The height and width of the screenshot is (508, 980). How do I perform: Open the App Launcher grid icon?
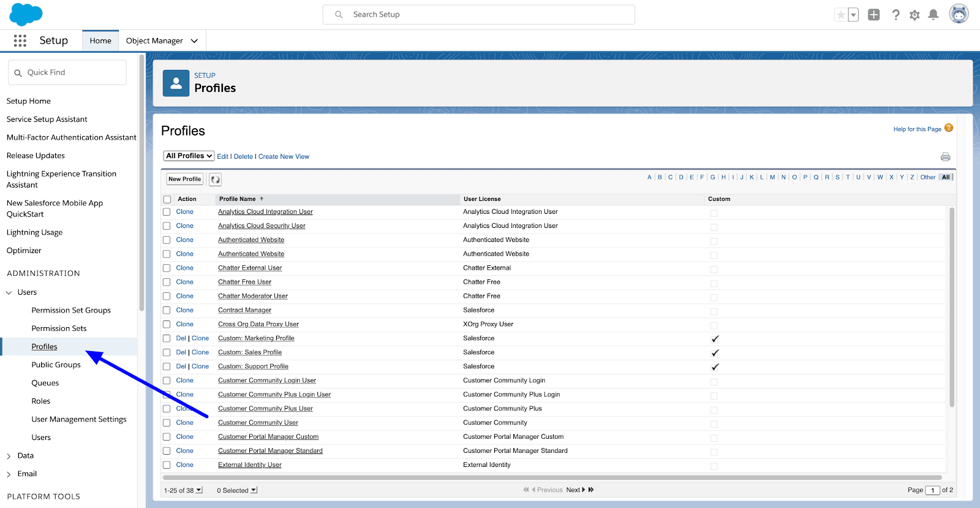[20, 40]
